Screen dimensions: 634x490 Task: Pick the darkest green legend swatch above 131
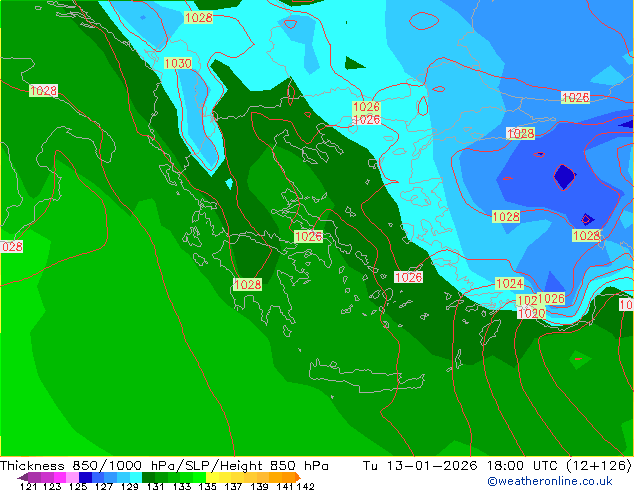tap(148, 477)
